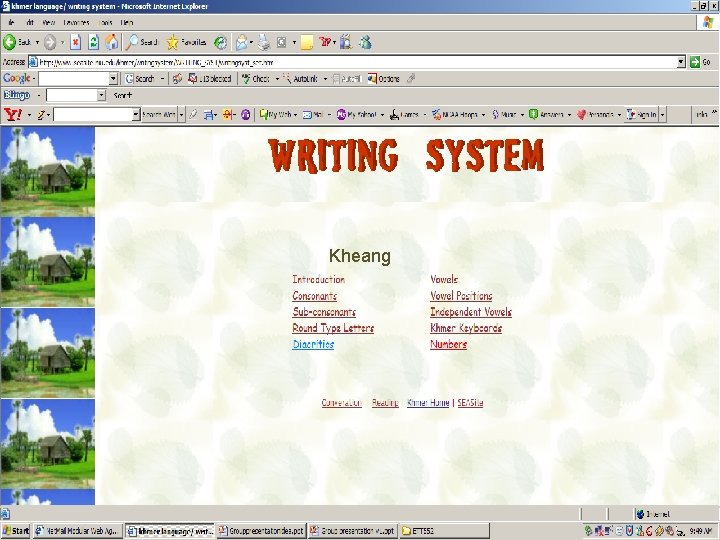Open the View menu
This screenshot has height=540, width=720.
pos(49,22)
